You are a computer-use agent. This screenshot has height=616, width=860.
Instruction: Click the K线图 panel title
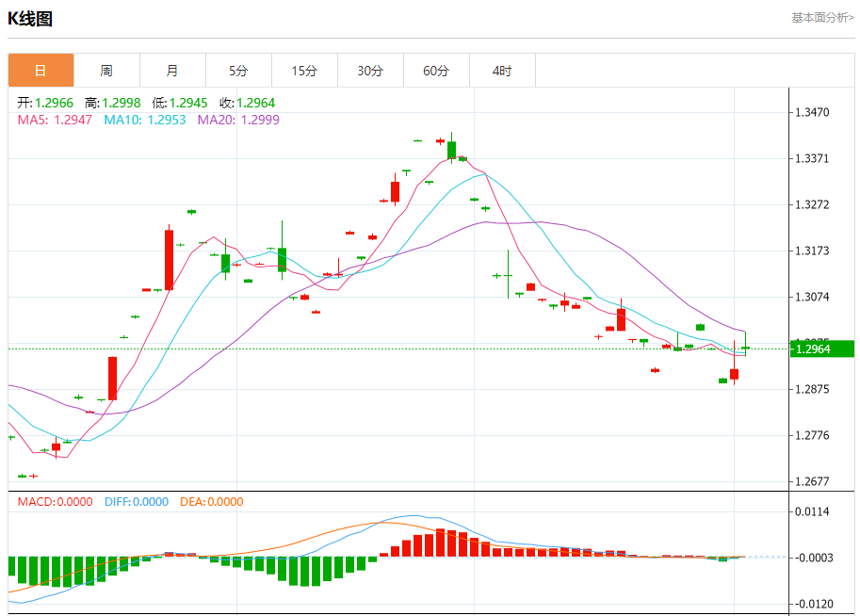tap(31, 19)
